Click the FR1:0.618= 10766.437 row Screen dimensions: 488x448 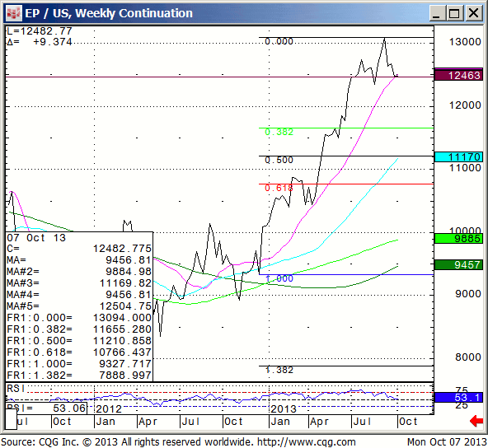79,352
